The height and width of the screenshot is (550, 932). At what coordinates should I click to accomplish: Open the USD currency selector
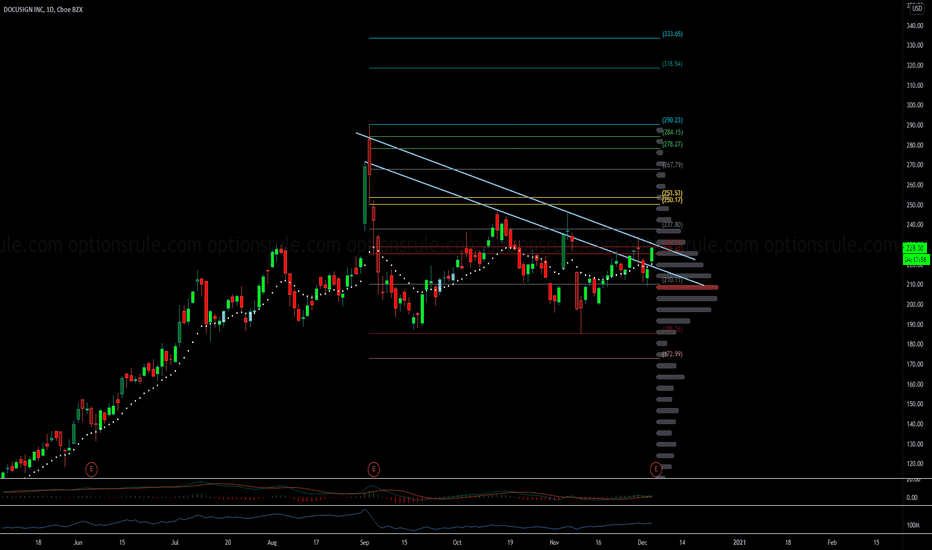click(x=917, y=9)
